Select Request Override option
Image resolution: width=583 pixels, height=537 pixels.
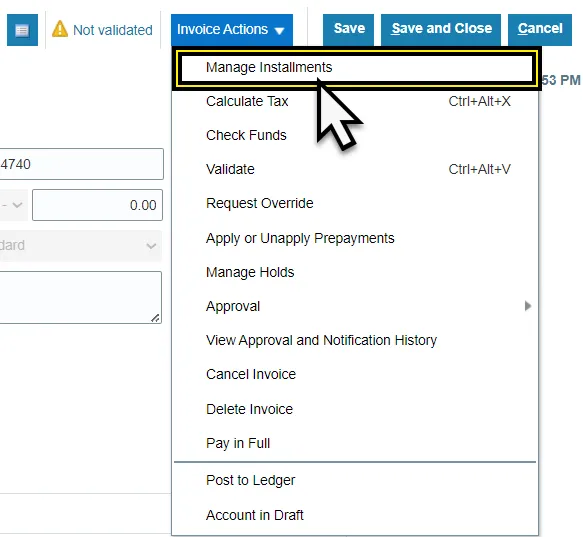tap(355, 203)
